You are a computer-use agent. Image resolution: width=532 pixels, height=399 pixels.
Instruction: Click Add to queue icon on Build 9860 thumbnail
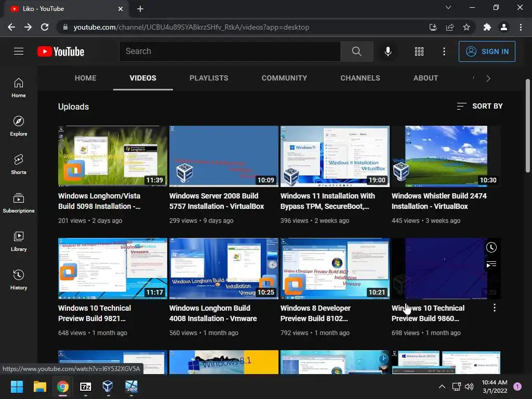[491, 264]
